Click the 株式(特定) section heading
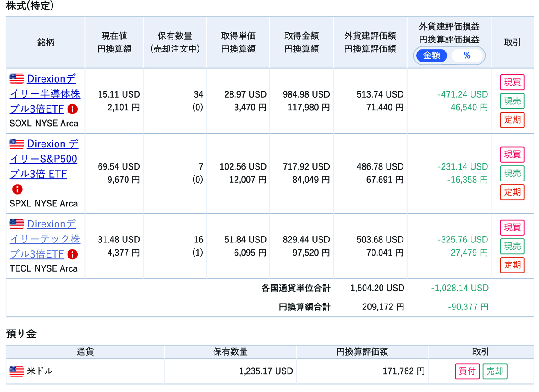 click(30, 5)
